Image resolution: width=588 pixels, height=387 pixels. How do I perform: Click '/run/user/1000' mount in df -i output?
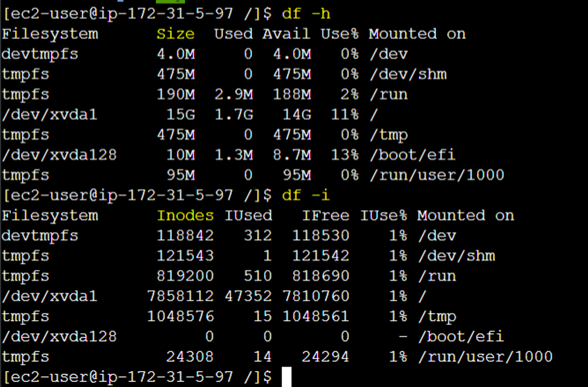tap(485, 357)
